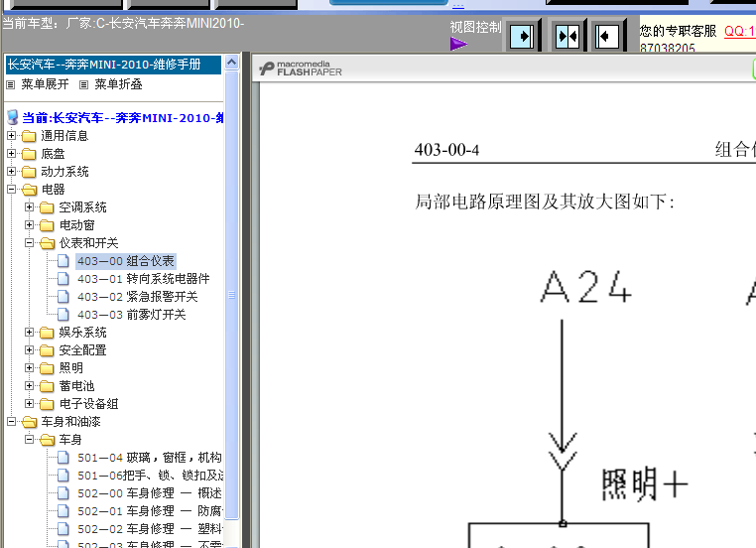Viewport: 756px width, 548px height.
Task: Click the purple arrow under 视图控制
Action: pyautogui.click(x=458, y=45)
